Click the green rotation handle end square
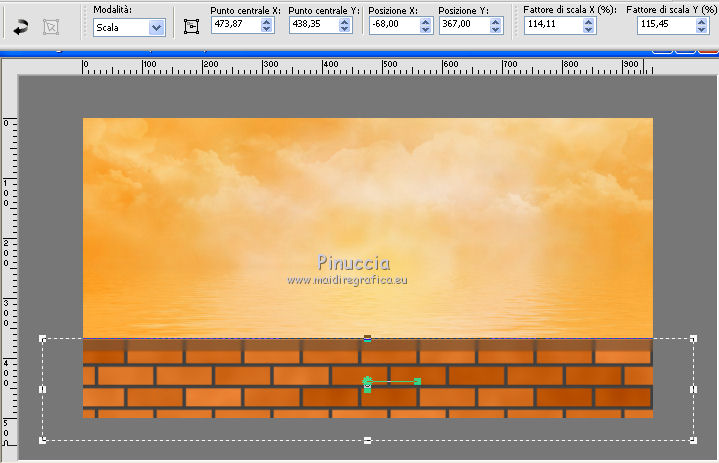 [418, 381]
